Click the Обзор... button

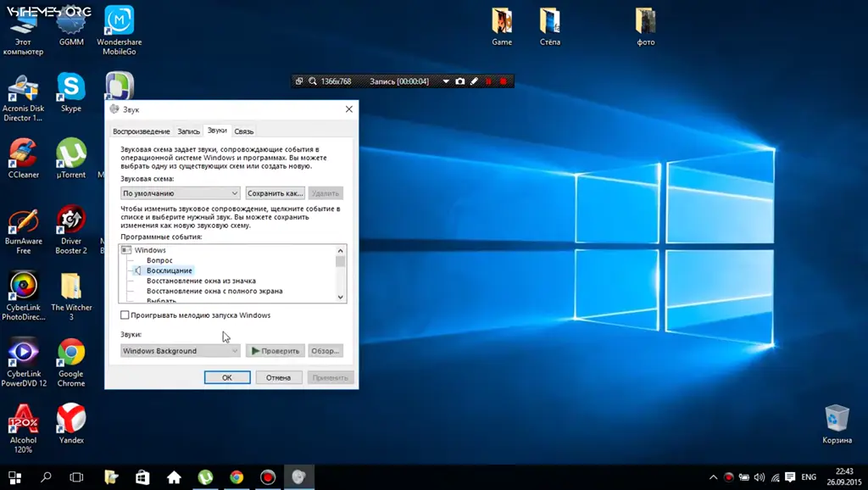pos(325,351)
